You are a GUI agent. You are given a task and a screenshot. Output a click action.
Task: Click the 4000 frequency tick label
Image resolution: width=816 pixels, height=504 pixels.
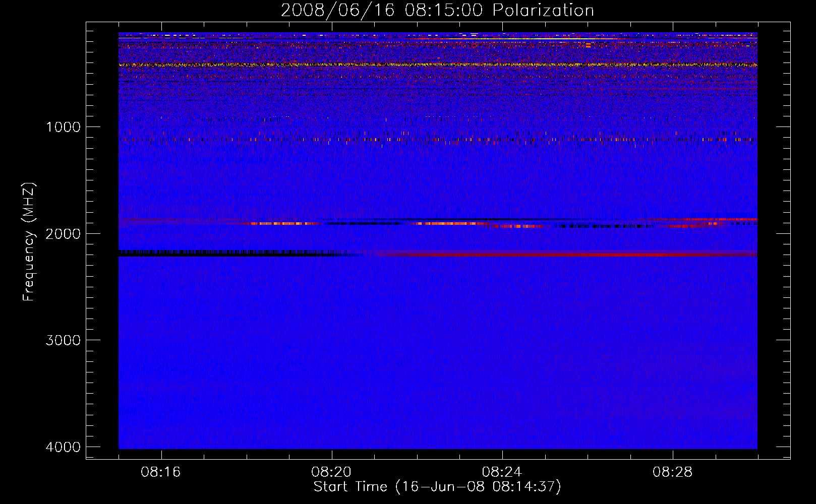[63, 447]
